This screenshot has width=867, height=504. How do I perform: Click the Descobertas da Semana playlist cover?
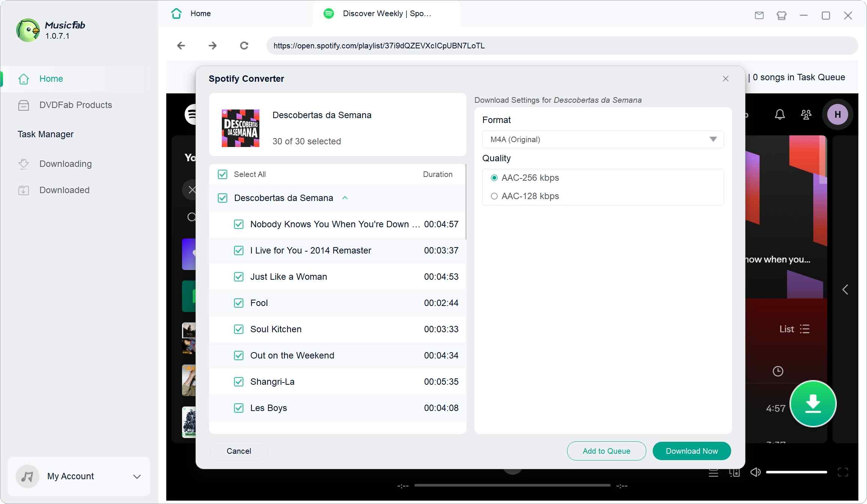pyautogui.click(x=241, y=128)
